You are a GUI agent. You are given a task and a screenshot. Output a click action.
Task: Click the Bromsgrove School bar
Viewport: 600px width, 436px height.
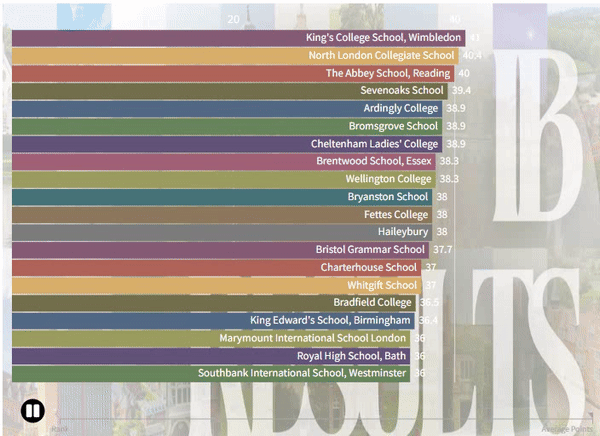(x=227, y=127)
